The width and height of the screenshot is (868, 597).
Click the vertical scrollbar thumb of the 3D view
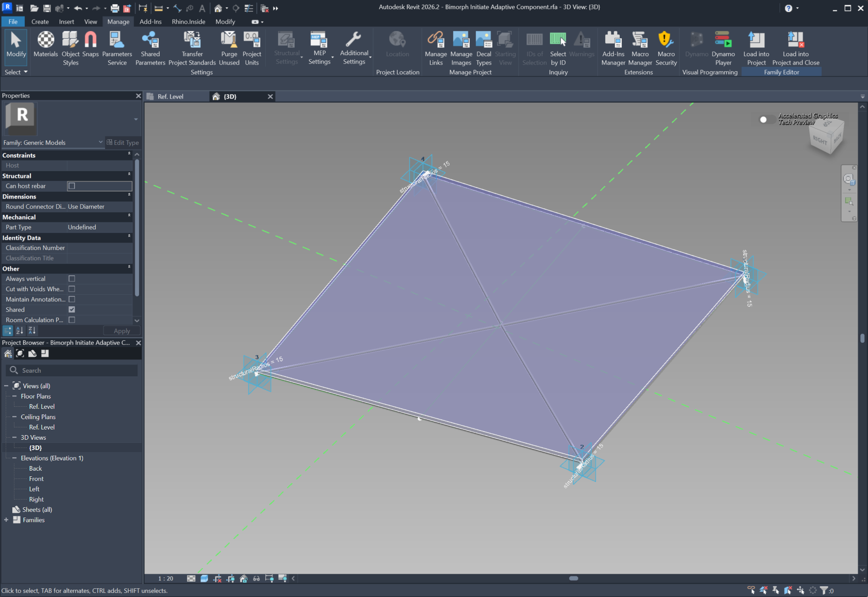point(862,338)
